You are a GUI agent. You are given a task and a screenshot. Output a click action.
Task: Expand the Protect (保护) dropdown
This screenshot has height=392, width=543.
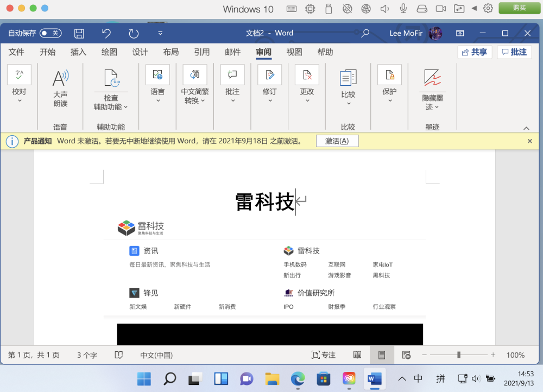(389, 100)
